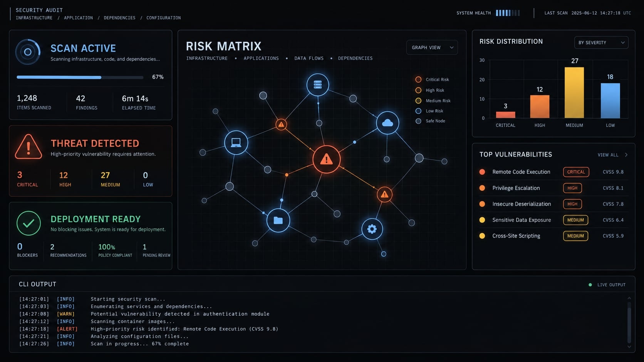
Task: Click the CVSS 8.1 score
Action: pos(613,188)
